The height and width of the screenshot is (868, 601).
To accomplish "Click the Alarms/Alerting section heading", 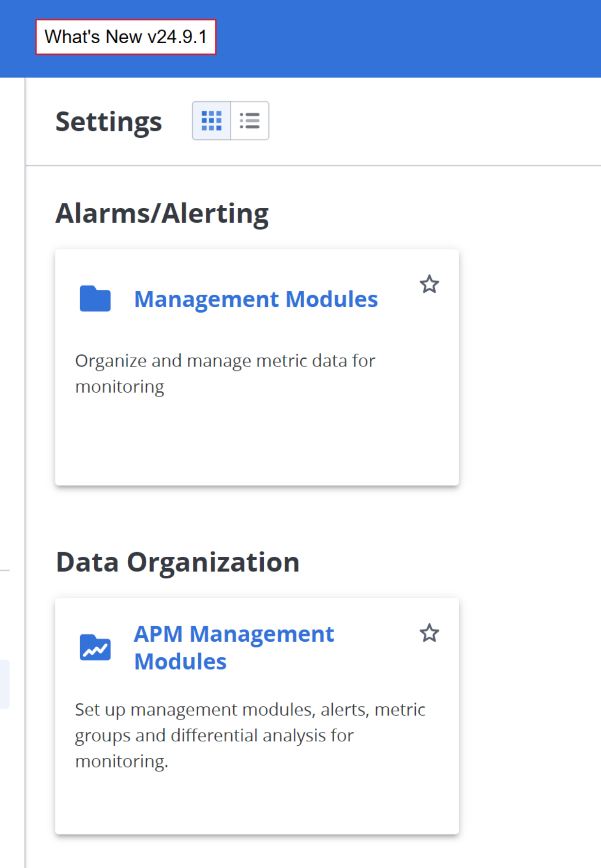I will click(x=162, y=214).
